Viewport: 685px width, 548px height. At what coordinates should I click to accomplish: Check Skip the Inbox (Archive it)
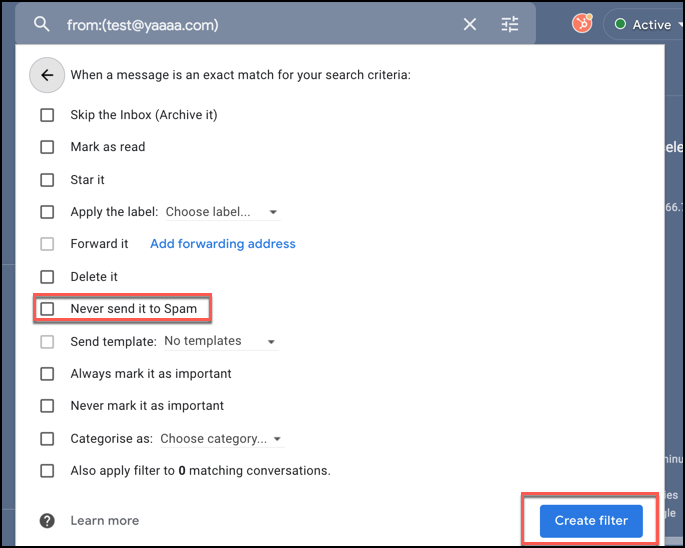(47, 115)
